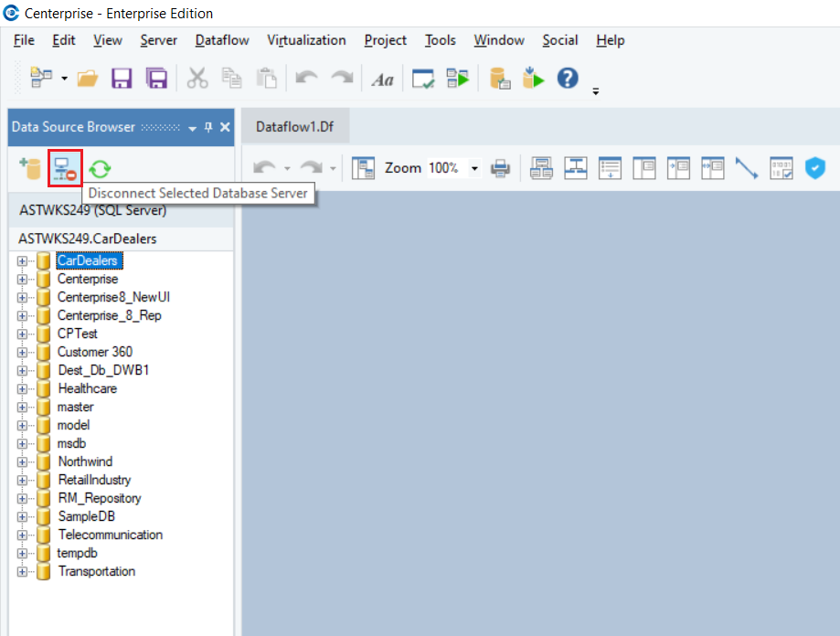The image size is (840, 636).
Task: Expand the Northwind database node
Action: pyautogui.click(x=23, y=462)
